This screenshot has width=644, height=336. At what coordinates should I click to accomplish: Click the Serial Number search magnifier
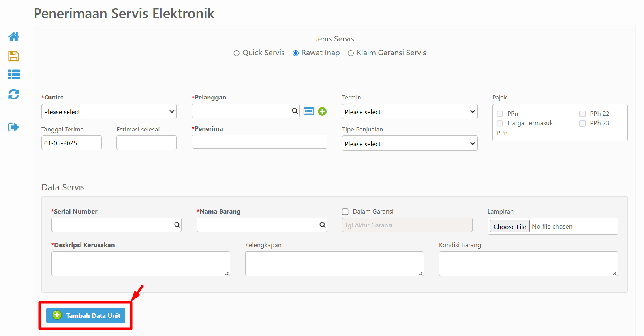click(177, 225)
